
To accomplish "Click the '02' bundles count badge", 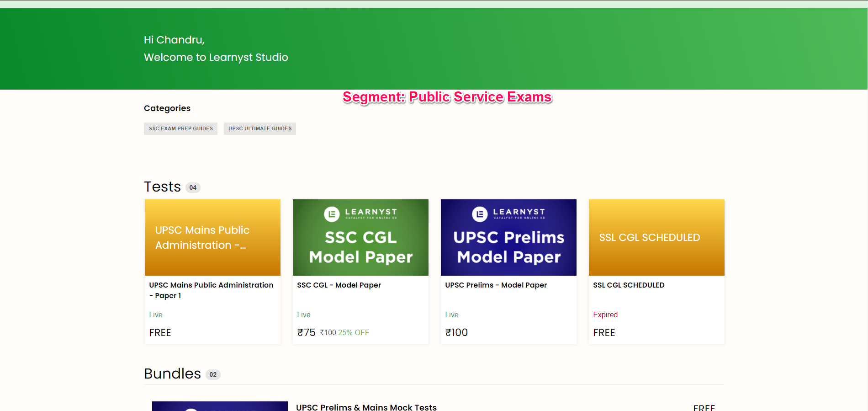I will [x=213, y=374].
